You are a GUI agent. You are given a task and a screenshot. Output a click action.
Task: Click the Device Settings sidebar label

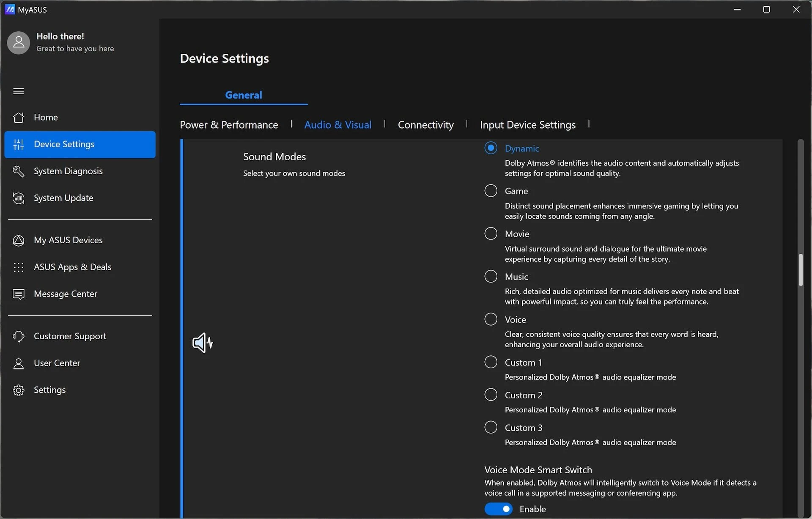tap(64, 144)
